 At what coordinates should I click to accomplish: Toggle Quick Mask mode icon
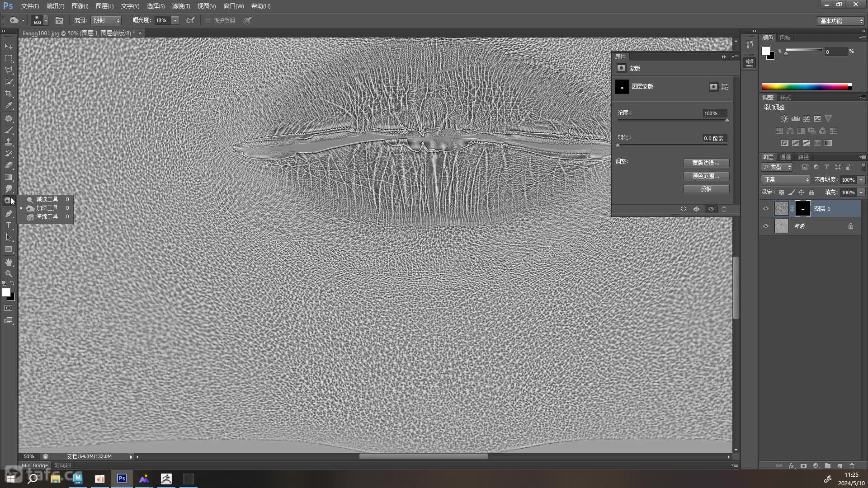point(9,308)
